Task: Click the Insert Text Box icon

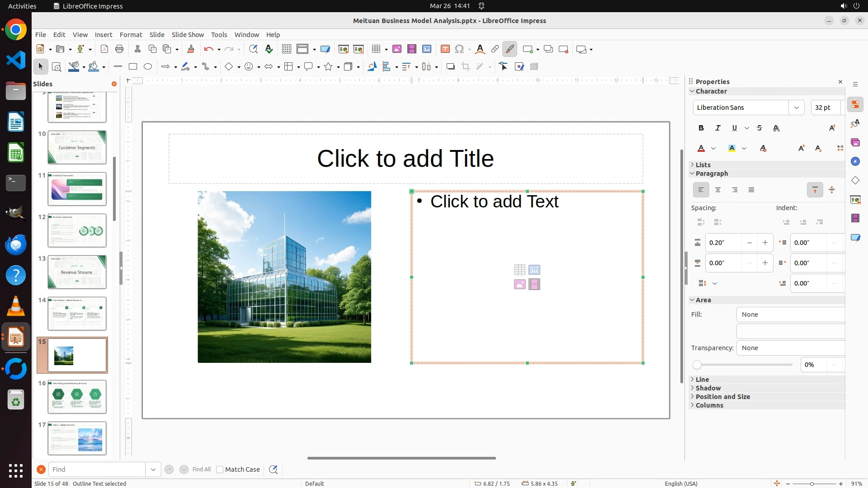Action: [445, 49]
